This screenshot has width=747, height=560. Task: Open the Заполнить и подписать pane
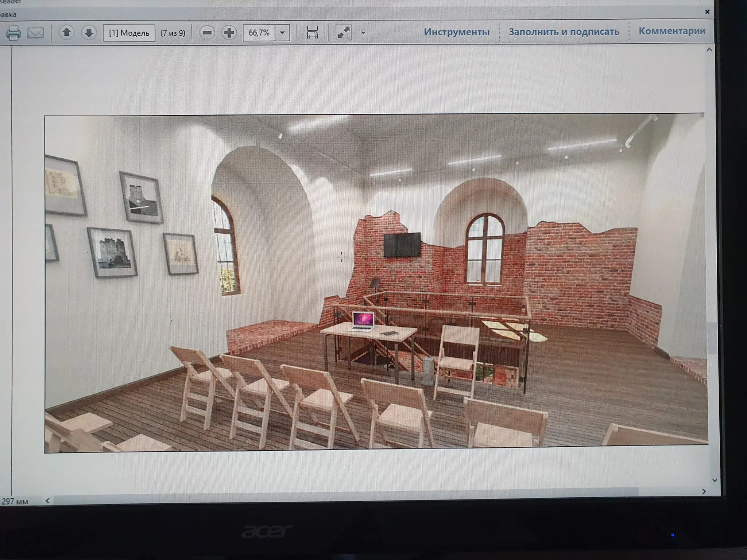[x=564, y=32]
